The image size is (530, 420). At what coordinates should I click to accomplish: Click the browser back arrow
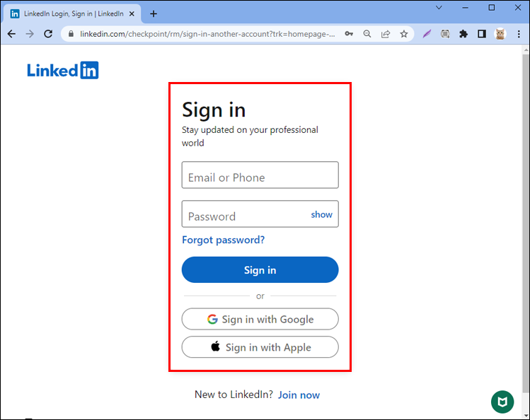[x=11, y=33]
